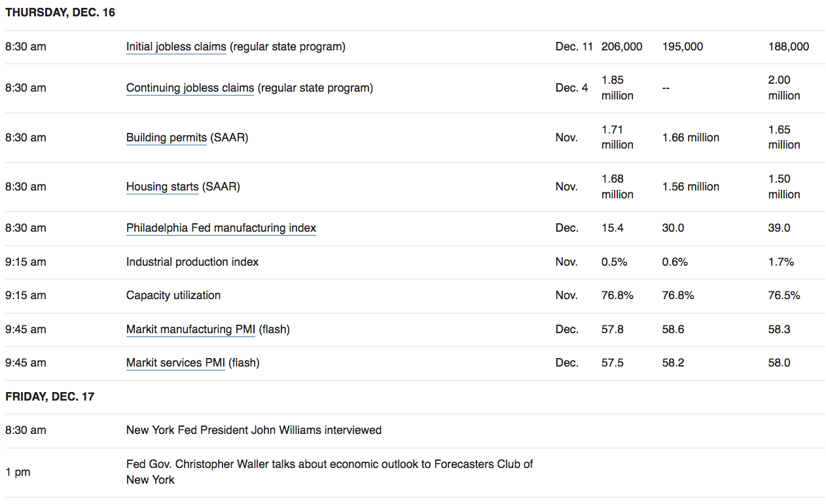Click the John Williams interviewed event
The image size is (826, 504).
pos(254,430)
